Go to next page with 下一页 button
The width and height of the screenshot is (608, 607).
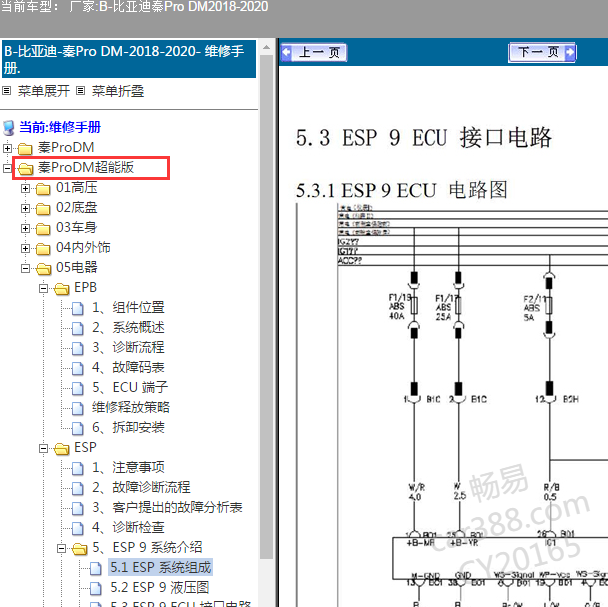(x=542, y=52)
